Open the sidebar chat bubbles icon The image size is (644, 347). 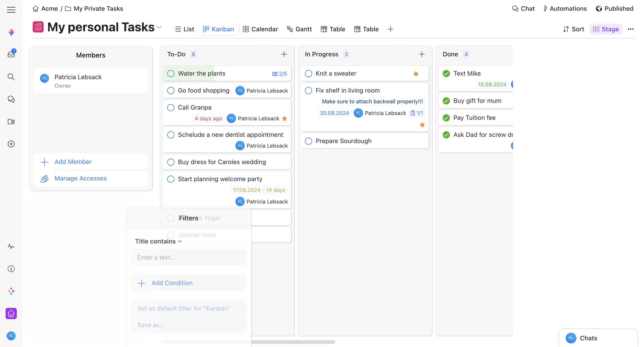pyautogui.click(x=11, y=99)
